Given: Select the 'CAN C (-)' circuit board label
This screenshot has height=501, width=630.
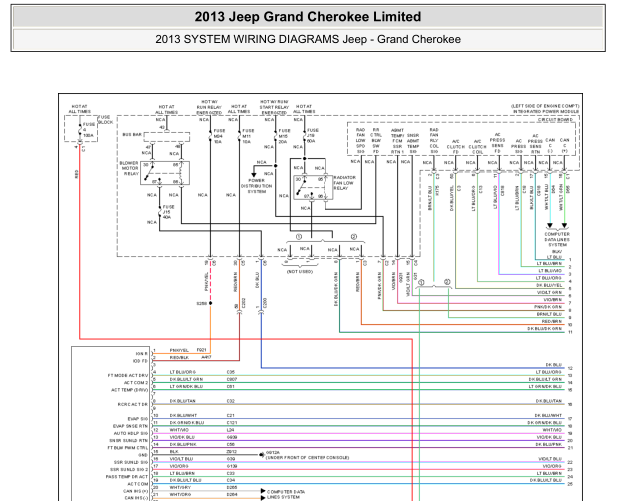Looking at the screenshot, I should pyautogui.click(x=550, y=145).
